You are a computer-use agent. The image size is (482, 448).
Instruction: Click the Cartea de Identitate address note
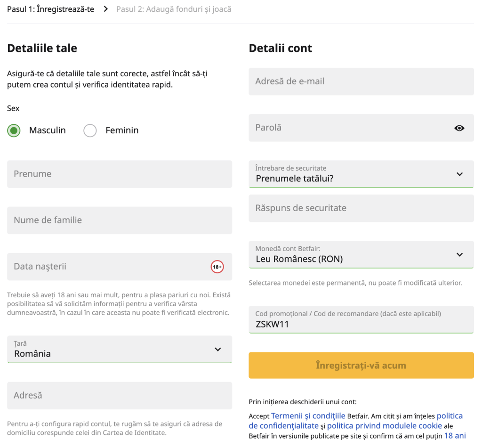pyautogui.click(x=115, y=428)
